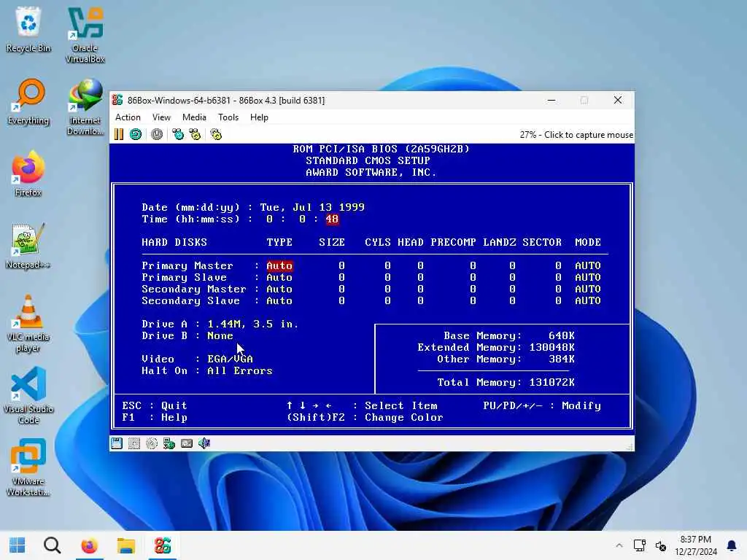747x560 pixels.
Task: Click the grey cartridge status bar icon
Action: [x=187, y=444]
